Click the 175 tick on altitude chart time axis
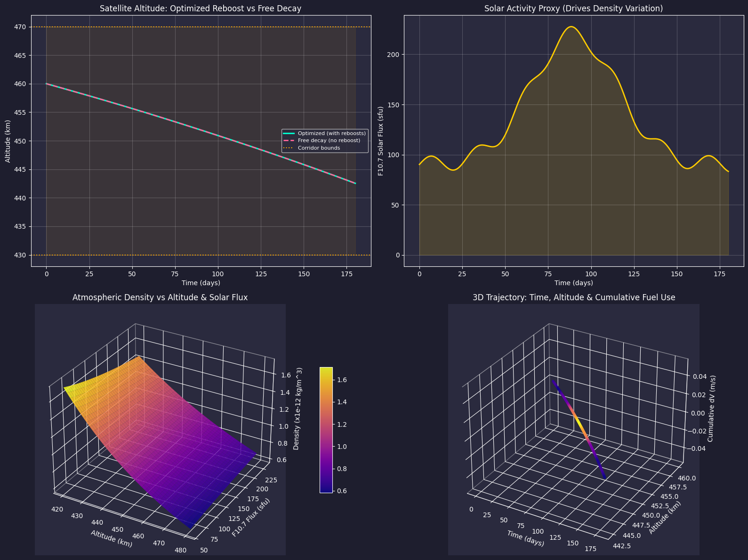 [x=347, y=273]
